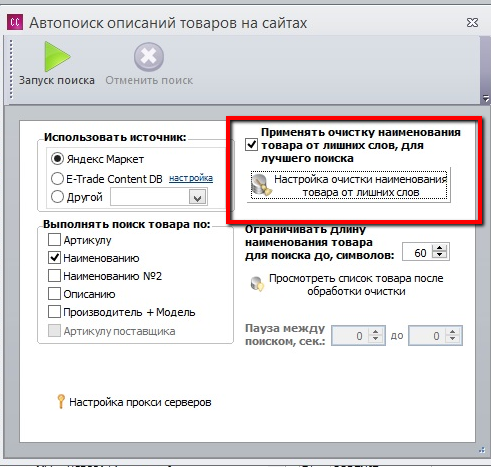
Task: Decrease the second pause value arrow
Action: 453,339
